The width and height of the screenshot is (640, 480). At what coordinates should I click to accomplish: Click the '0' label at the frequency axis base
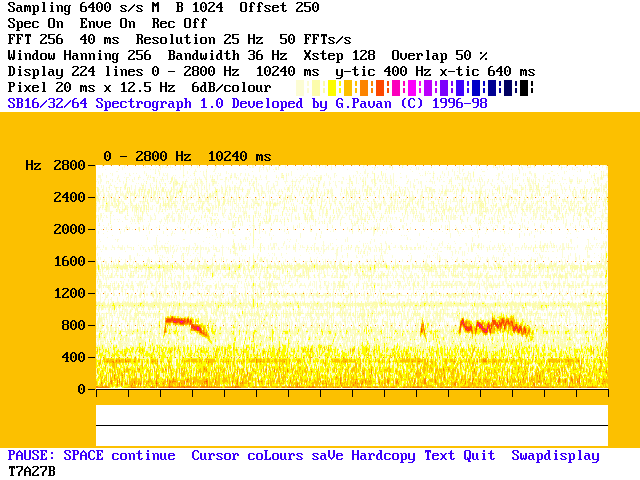82,389
